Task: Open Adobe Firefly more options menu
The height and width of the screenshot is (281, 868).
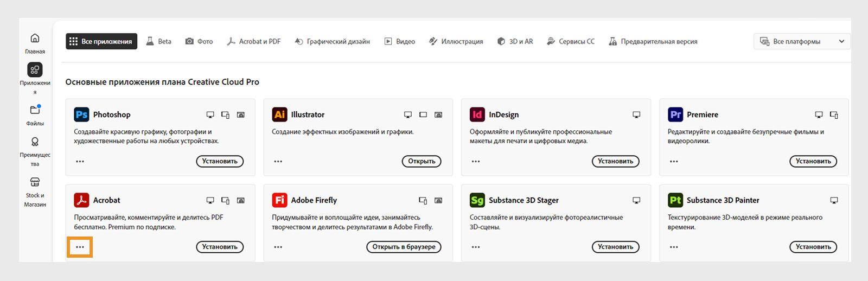Action: click(x=278, y=247)
